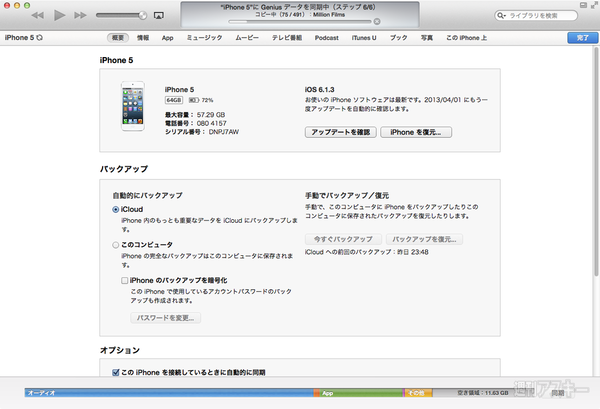The width and height of the screenshot is (600, 409).
Task: Click the blue 完了 button
Action: (x=582, y=38)
